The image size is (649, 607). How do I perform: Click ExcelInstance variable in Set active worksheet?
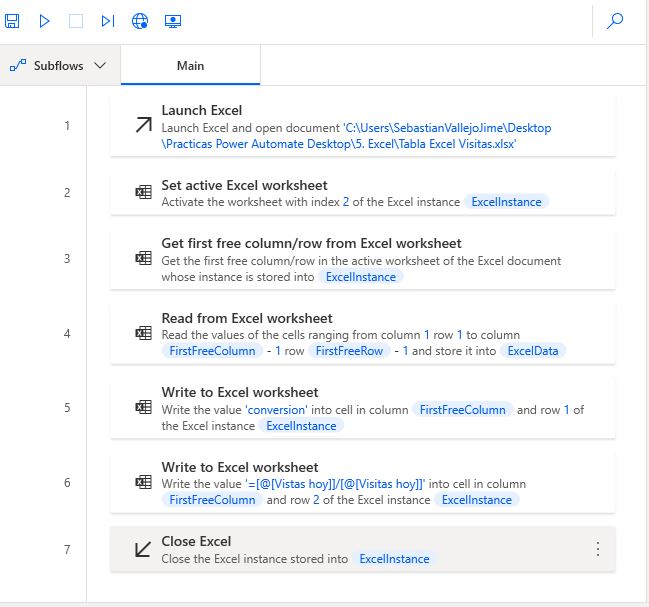506,202
